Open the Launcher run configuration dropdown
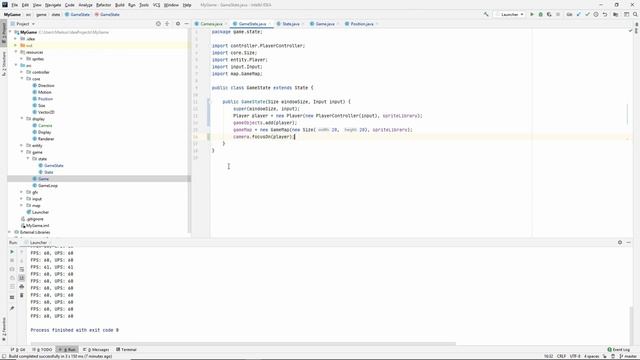 (x=510, y=14)
